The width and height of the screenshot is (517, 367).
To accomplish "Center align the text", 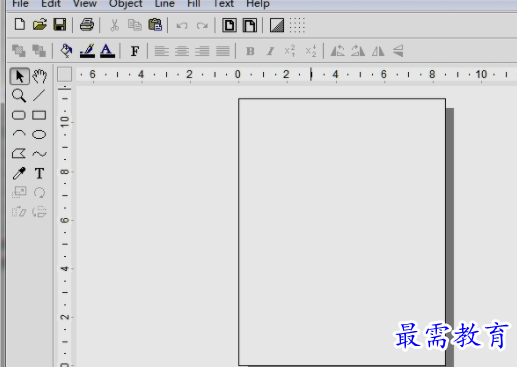I will pyautogui.click(x=182, y=51).
